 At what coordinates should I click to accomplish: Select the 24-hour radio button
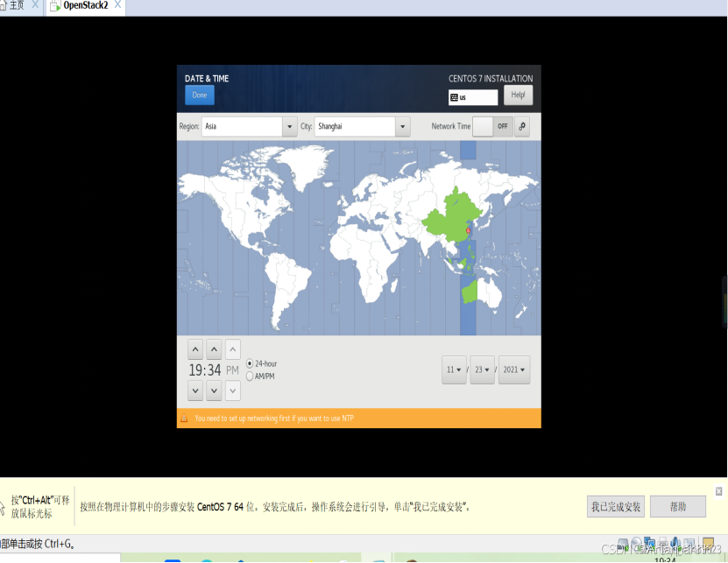tap(250, 363)
